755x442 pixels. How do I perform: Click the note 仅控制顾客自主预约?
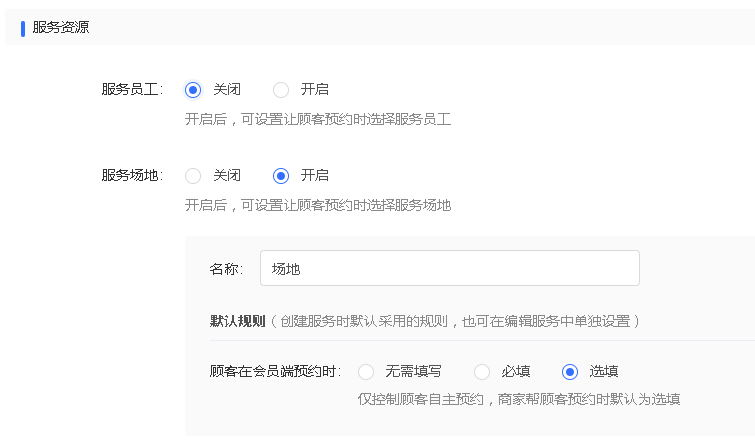point(519,399)
